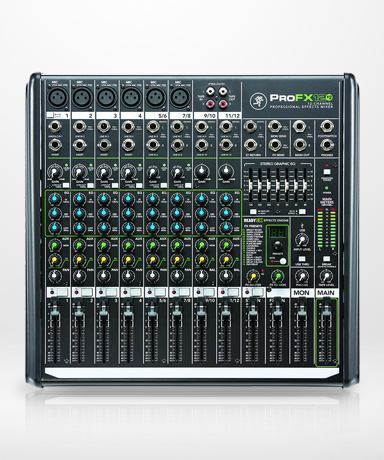Click the channel 1 pan knob

point(55,276)
